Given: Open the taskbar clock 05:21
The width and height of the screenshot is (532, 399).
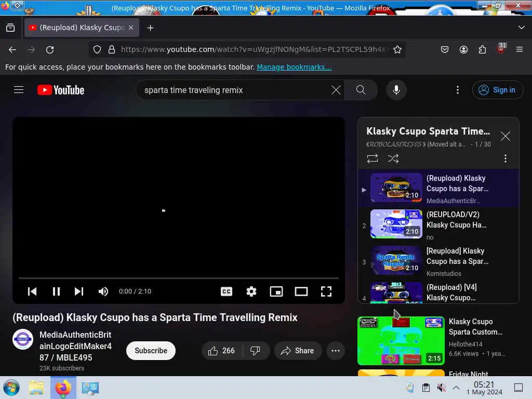Looking at the screenshot, I should (484, 388).
